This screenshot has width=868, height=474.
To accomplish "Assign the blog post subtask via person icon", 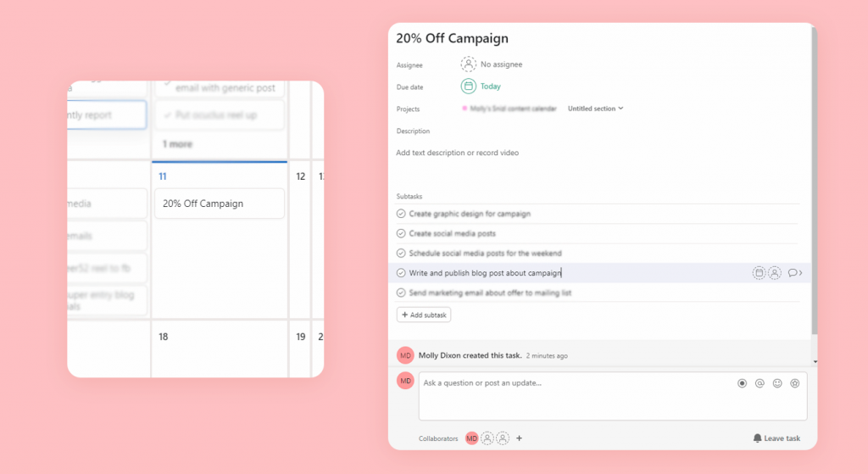I will pyautogui.click(x=775, y=273).
